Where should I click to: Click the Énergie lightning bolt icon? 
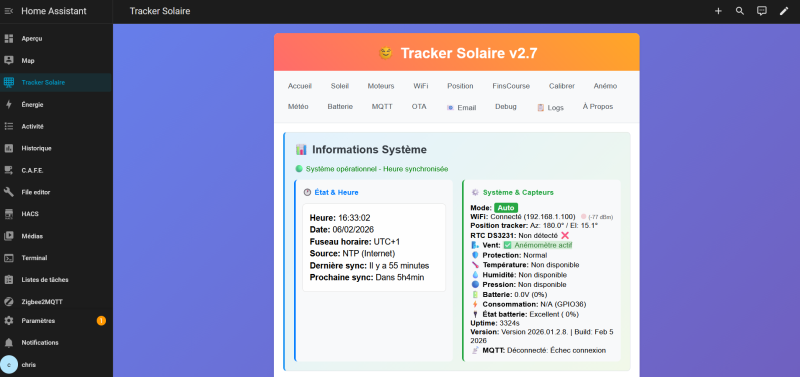tap(9, 104)
